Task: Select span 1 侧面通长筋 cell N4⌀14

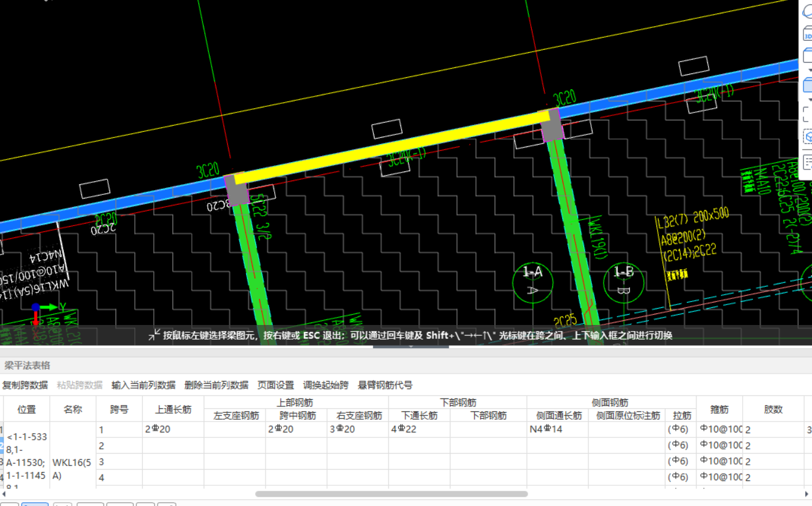Action: [x=557, y=429]
